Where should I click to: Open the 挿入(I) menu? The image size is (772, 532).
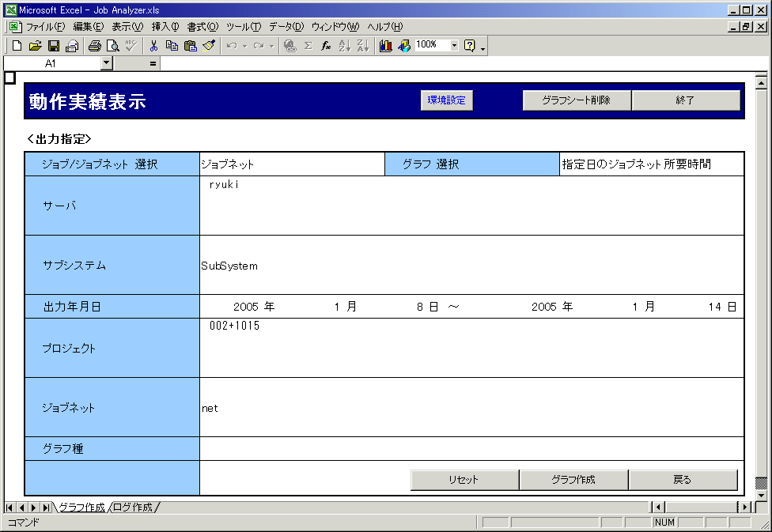click(165, 27)
